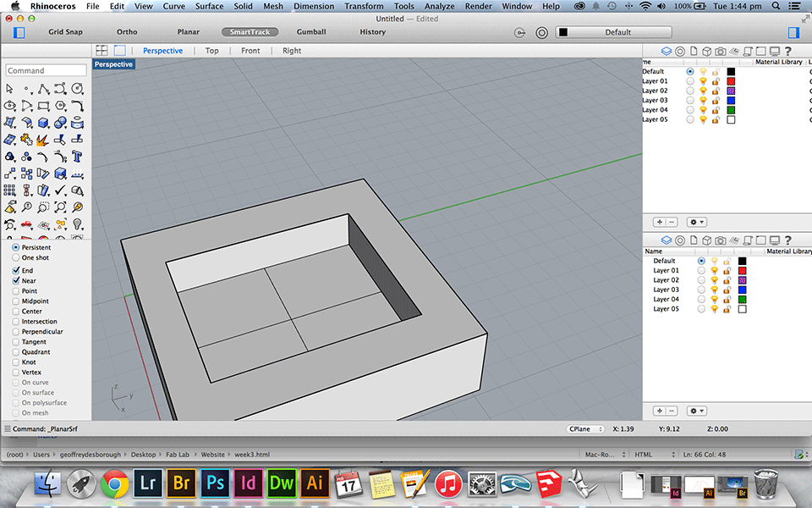
Task: Toggle Ortho mode button
Action: pos(127,31)
